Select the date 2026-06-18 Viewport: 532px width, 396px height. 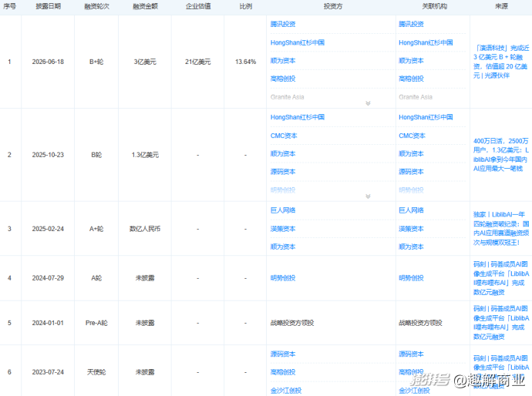[x=48, y=62]
